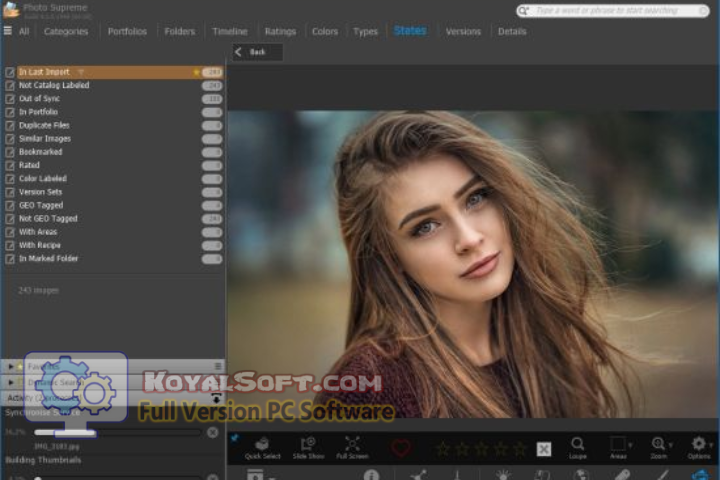Click the Quick Select tool icon
720x480 pixels.
click(x=262, y=444)
